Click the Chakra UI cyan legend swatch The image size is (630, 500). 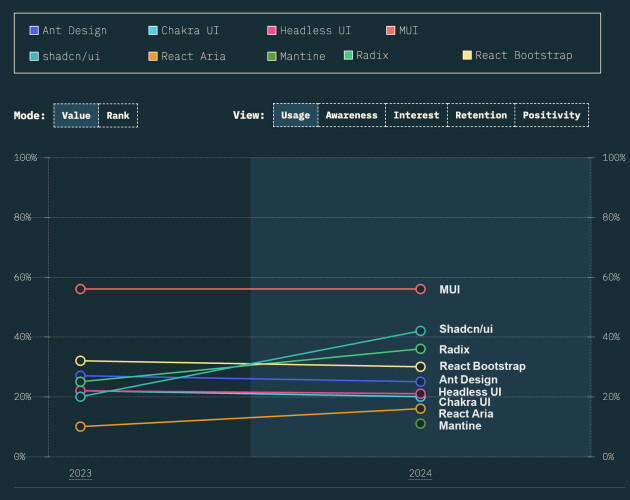click(x=153, y=31)
